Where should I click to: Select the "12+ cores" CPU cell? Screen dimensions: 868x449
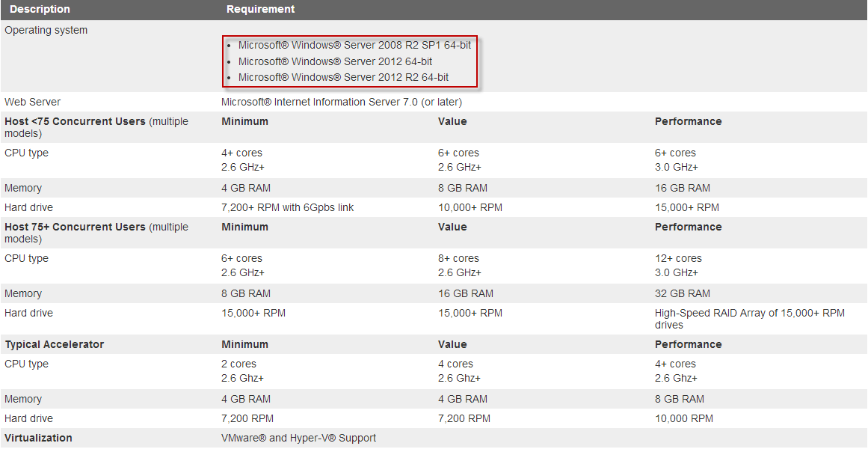(x=678, y=259)
